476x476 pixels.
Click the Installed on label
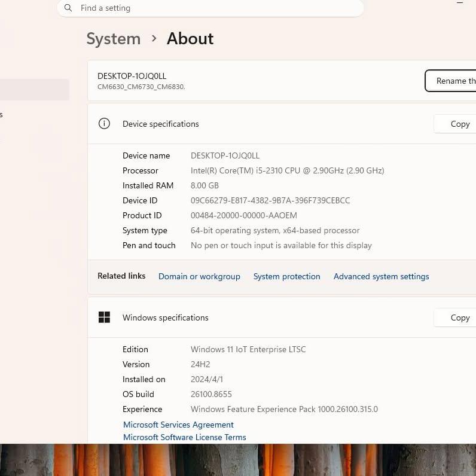click(144, 379)
